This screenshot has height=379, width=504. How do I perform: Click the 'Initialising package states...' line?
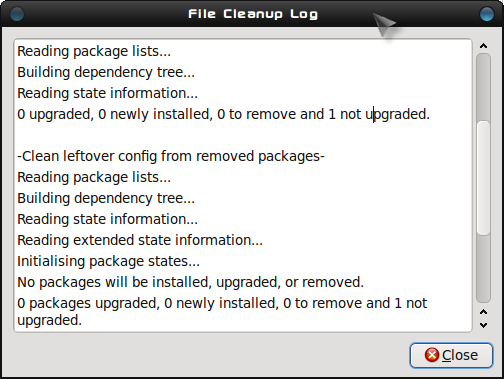pyautogui.click(x=109, y=261)
